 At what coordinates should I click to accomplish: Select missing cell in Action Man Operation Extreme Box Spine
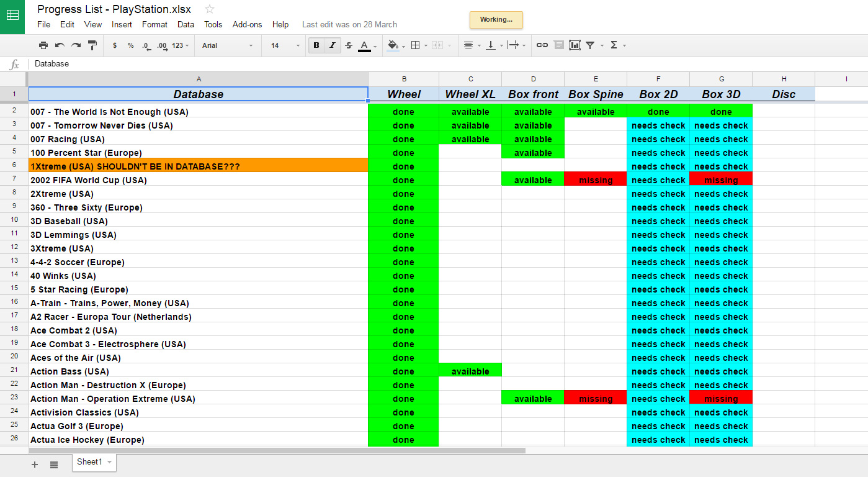(x=596, y=399)
